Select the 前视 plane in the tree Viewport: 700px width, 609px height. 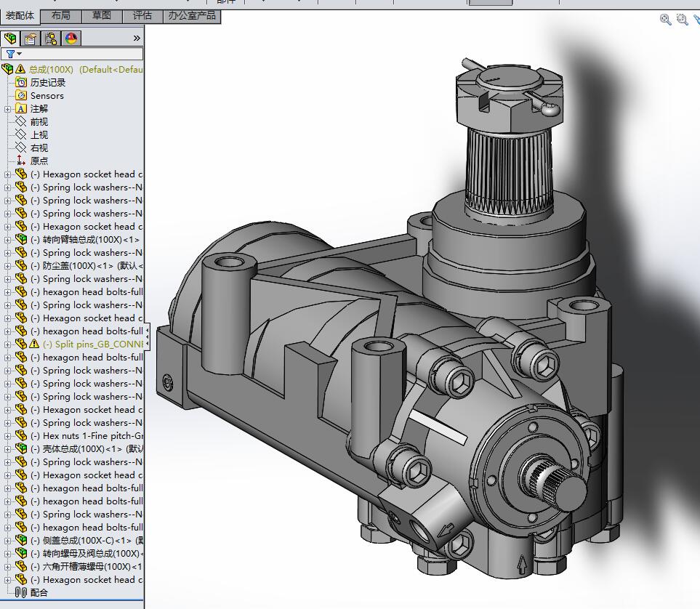pos(39,121)
